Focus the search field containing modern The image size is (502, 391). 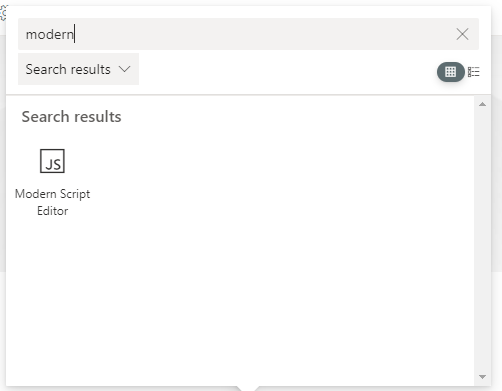pos(248,34)
